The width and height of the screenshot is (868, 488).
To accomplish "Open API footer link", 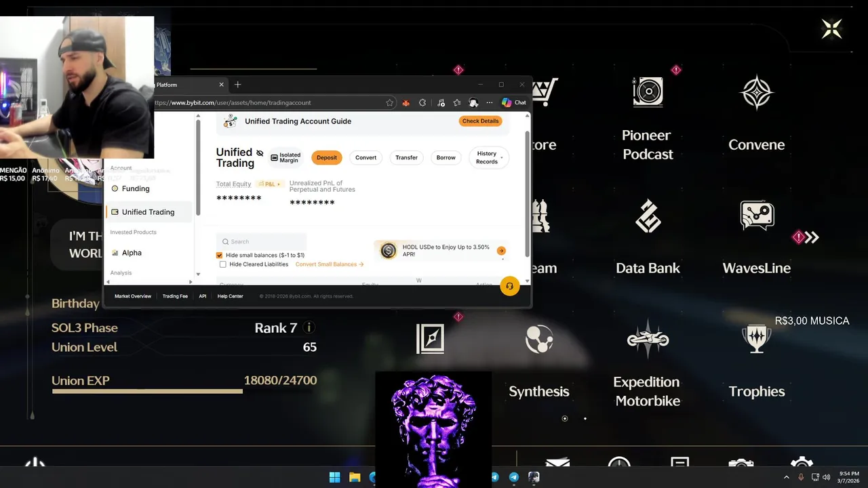I will [x=203, y=296].
